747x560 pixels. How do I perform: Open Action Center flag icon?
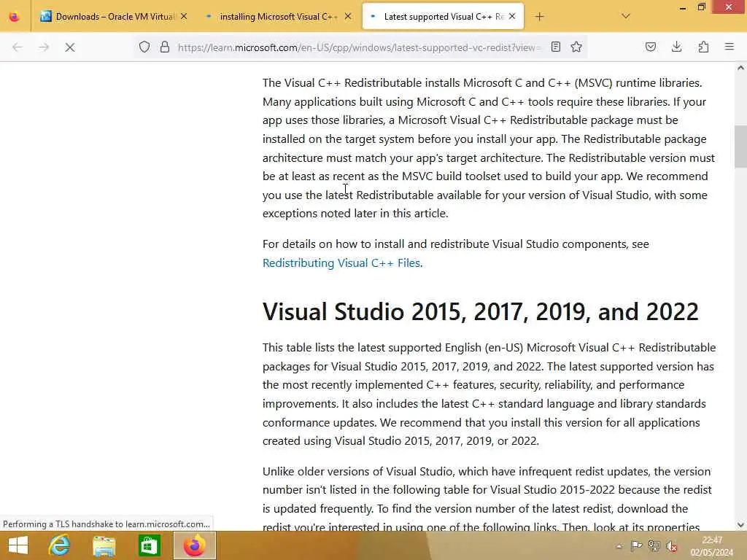click(636, 545)
